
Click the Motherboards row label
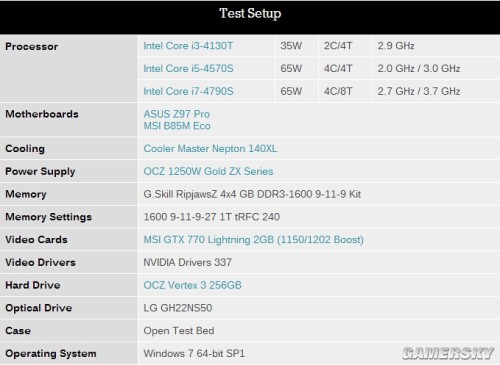click(x=42, y=114)
